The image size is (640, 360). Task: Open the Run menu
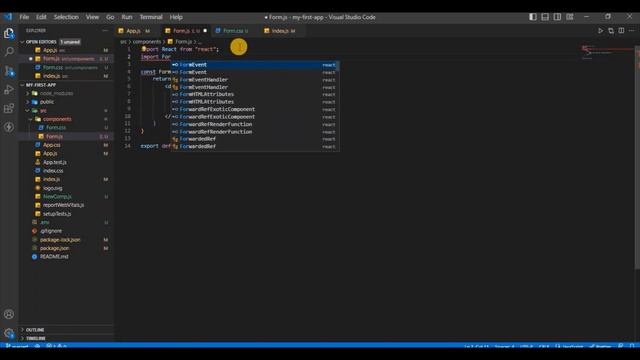pos(127,17)
